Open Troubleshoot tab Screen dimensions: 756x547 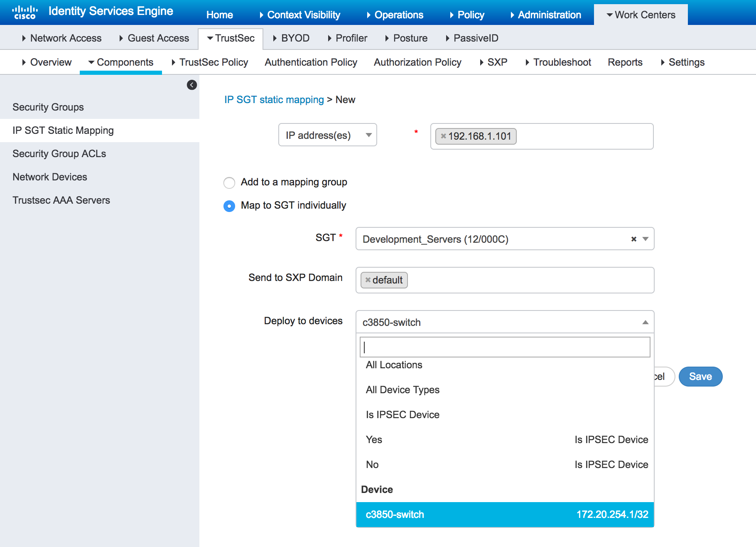[558, 62]
